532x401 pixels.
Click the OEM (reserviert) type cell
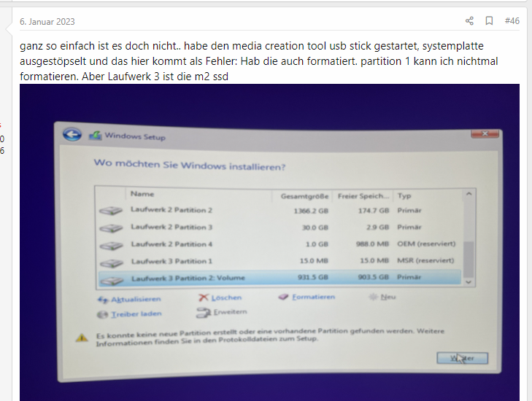[x=426, y=244]
